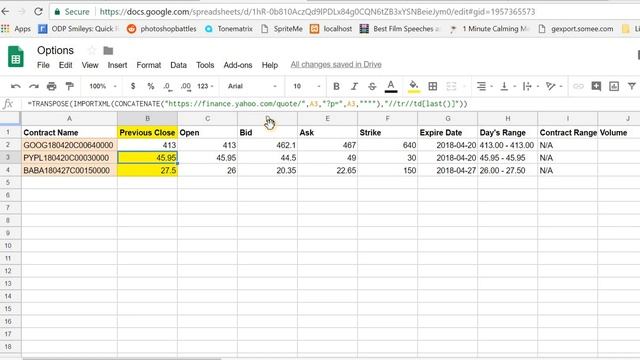Open font size 10 dropdown
The width and height of the screenshot is (640, 360).
pyautogui.click(x=307, y=86)
